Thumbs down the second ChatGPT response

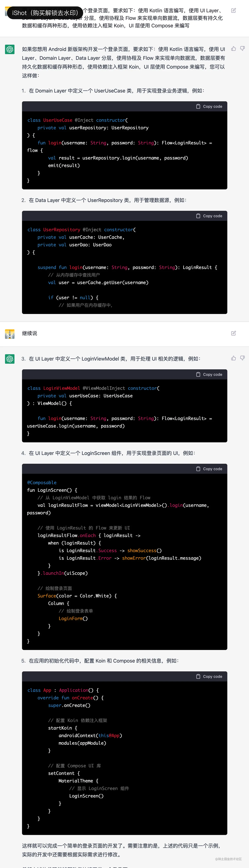(242, 358)
